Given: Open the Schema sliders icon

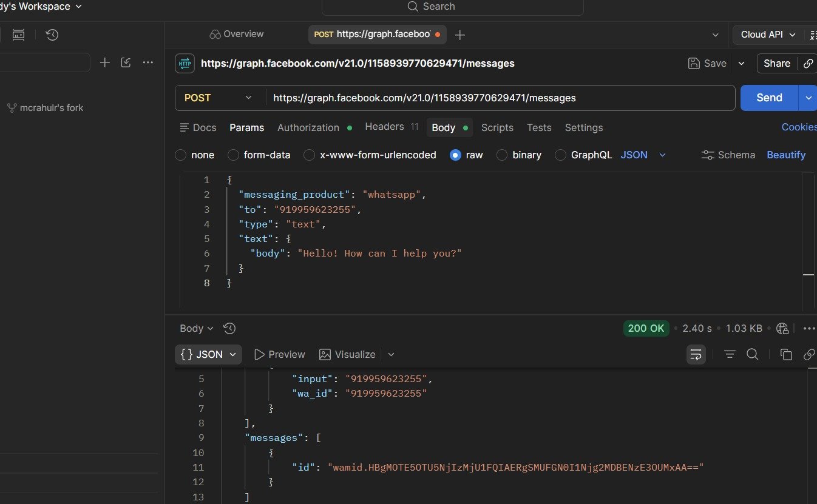Looking at the screenshot, I should (x=708, y=155).
